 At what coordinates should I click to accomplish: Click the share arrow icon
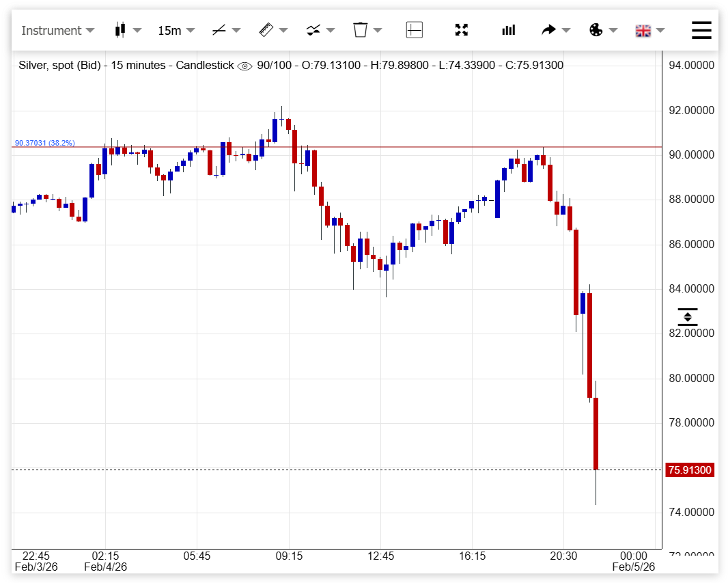click(x=548, y=30)
